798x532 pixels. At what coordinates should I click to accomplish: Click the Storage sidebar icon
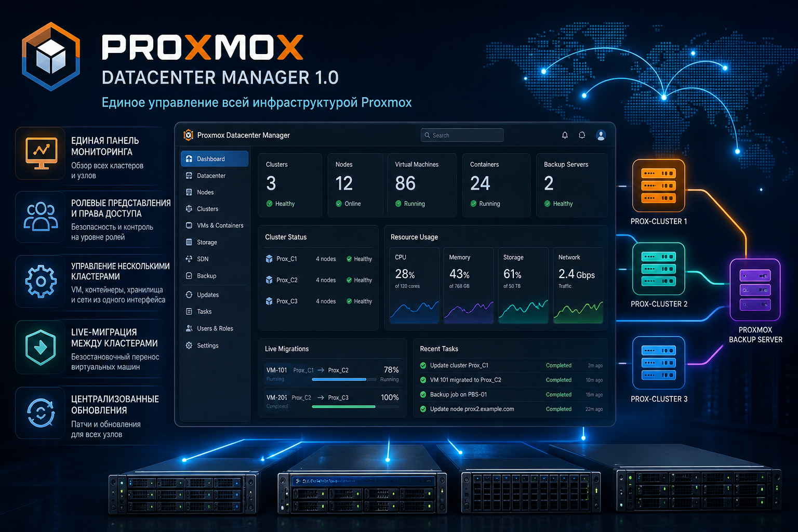tap(189, 242)
